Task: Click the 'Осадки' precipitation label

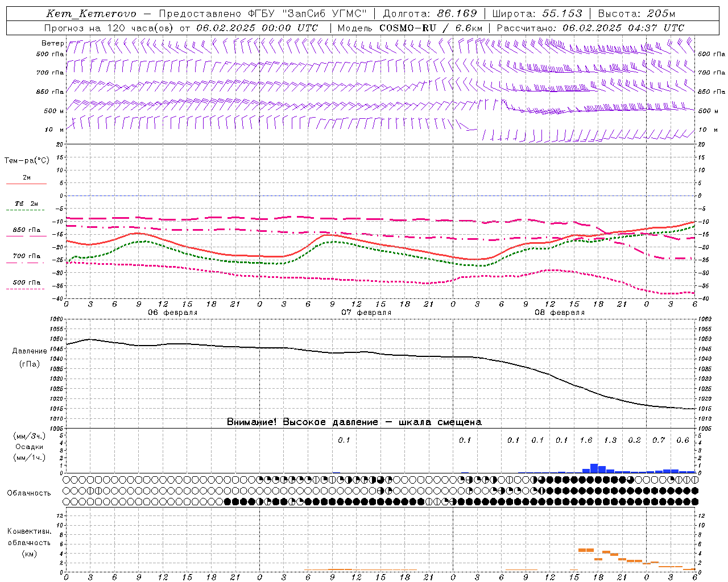Action: click(30, 447)
